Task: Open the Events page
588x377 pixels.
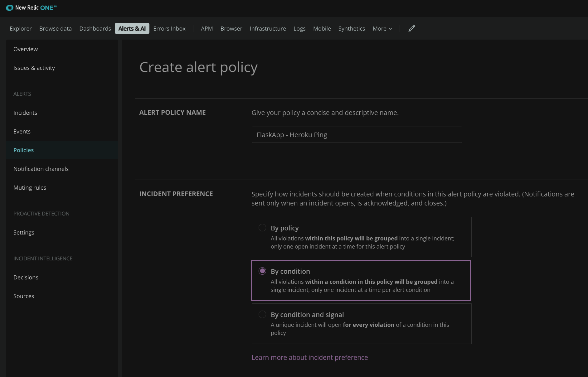Action: coord(62,131)
